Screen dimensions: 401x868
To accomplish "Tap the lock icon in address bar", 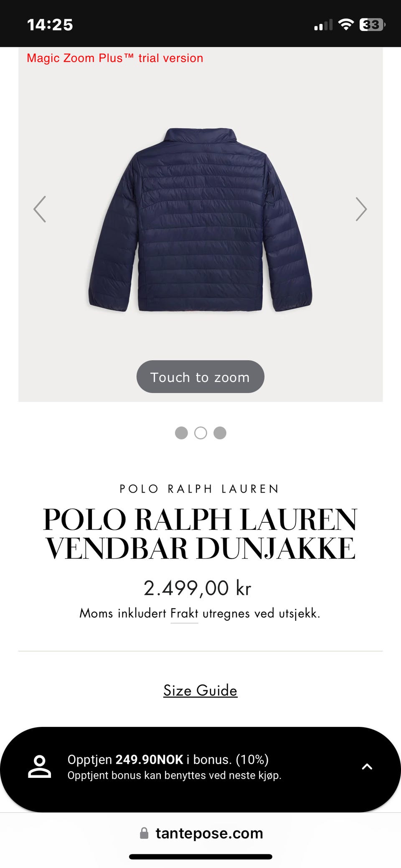I will coord(144,833).
